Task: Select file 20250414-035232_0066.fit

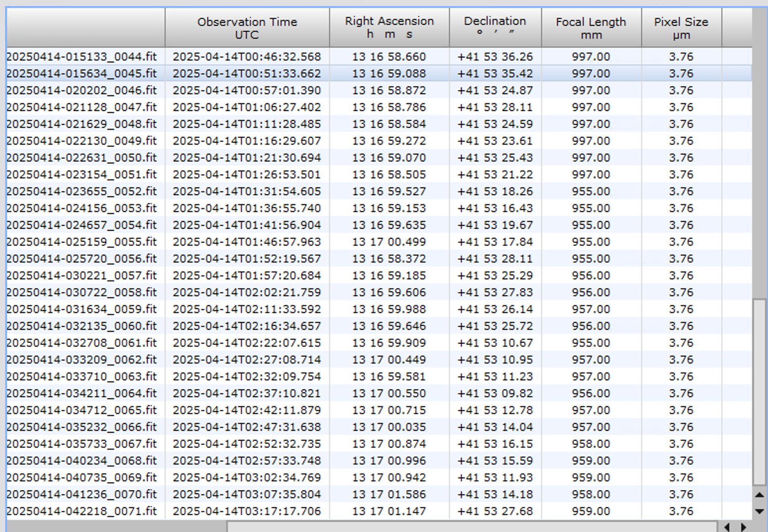Action: (x=82, y=427)
